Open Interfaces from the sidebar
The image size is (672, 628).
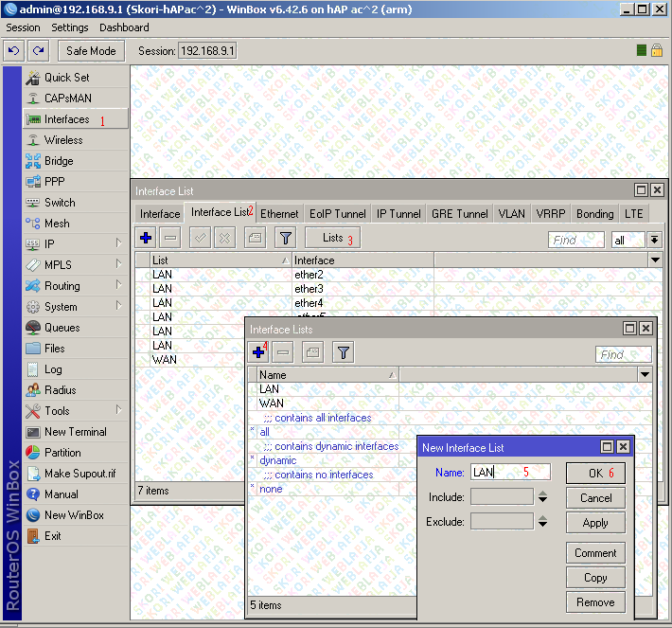point(66,119)
